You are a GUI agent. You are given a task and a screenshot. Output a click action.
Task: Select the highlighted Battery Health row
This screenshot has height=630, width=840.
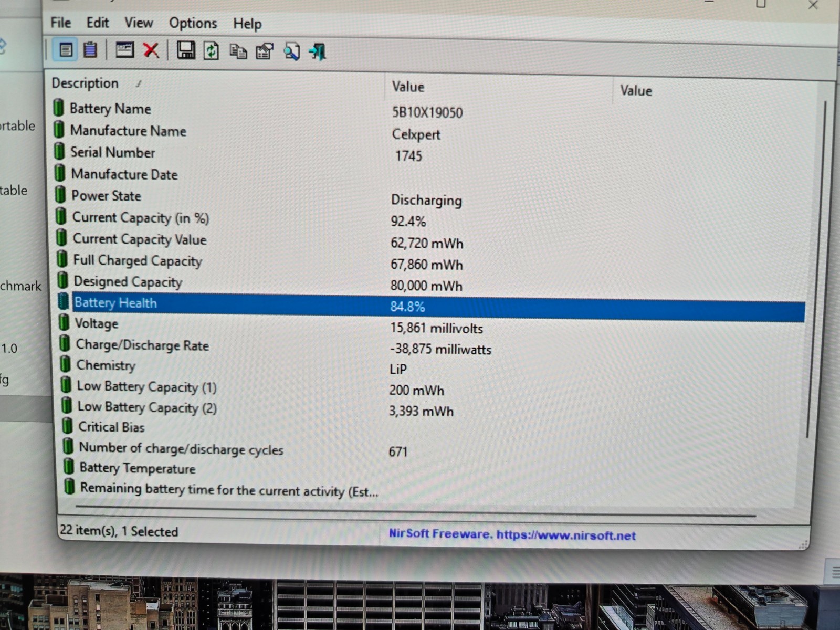pos(430,307)
